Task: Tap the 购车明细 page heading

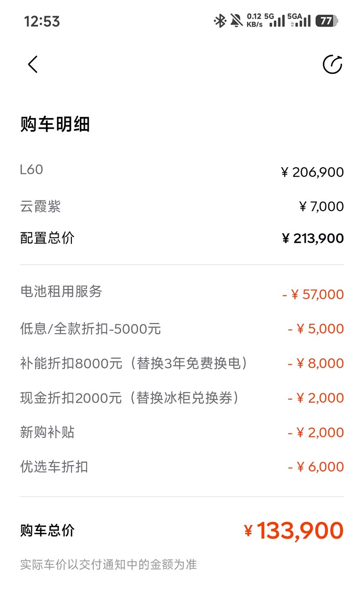Action: (55, 124)
